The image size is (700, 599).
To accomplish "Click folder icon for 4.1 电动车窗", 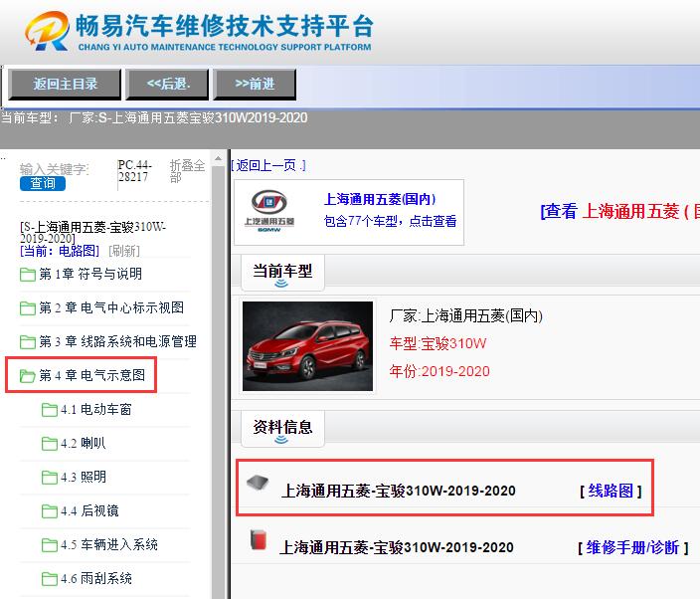I will (50, 410).
